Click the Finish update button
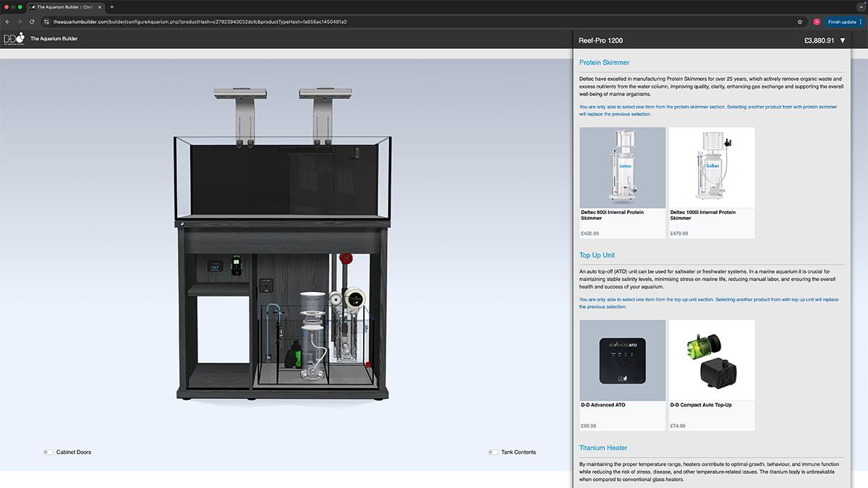This screenshot has width=868, height=488. click(x=841, y=22)
